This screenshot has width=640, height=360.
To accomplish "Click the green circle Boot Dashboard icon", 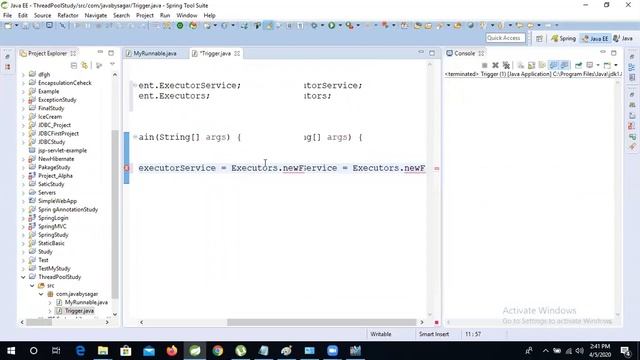I will [180, 26].
